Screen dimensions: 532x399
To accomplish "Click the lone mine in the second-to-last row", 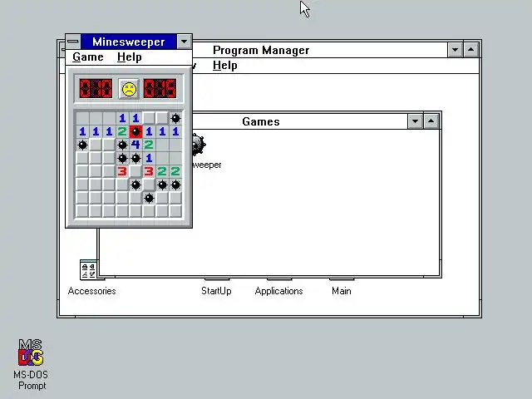I will [149, 198].
